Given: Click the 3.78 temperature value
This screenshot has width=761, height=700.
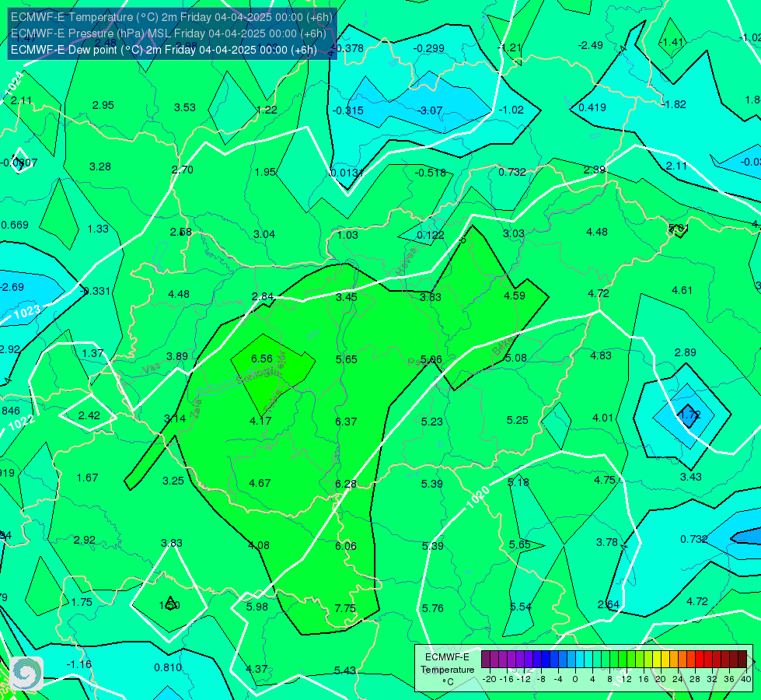Looking at the screenshot, I should [x=606, y=541].
